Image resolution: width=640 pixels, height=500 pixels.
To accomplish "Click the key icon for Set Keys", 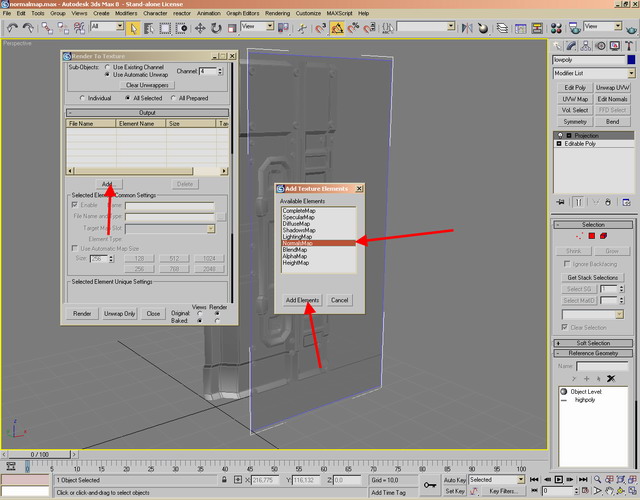I will coord(430,485).
